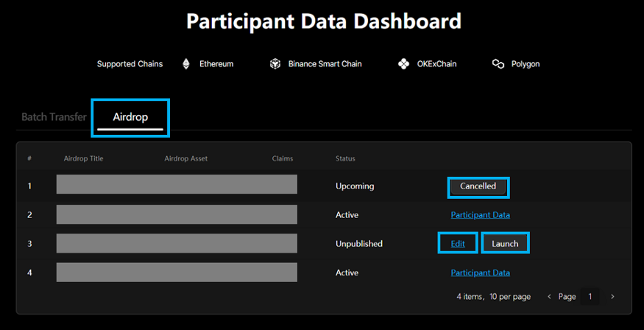Launch the unpublished airdrop in row 3
This screenshot has width=644, height=330.
[x=505, y=244]
